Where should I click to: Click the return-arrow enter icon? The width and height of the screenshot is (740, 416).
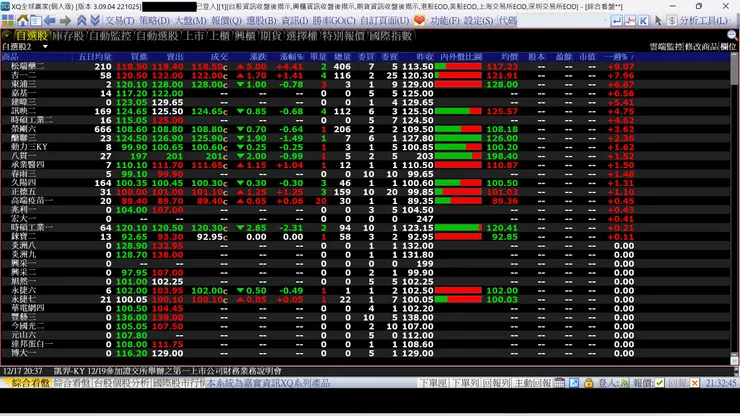pos(616,21)
